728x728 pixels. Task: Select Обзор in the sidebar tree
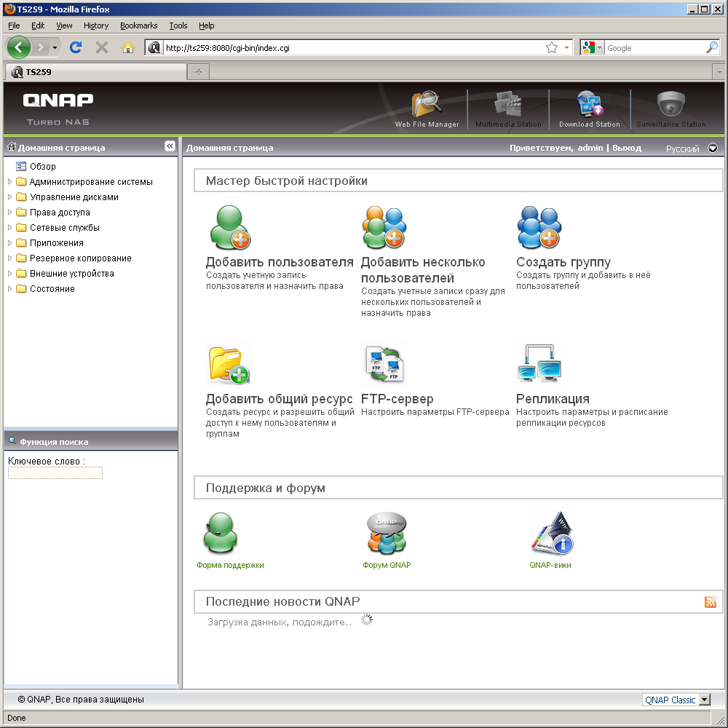tap(43, 166)
